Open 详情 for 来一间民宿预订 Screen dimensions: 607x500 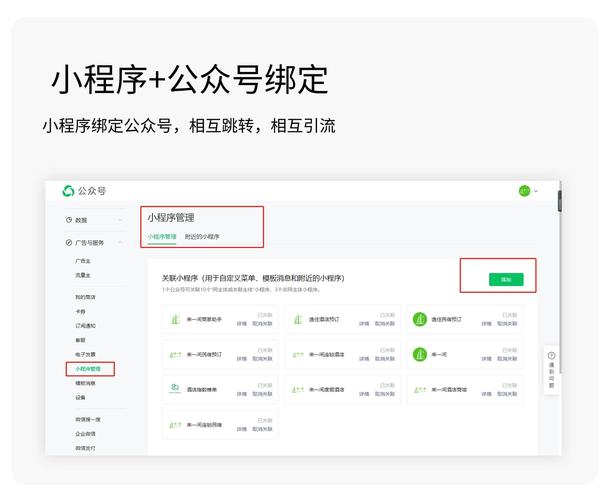coord(242,359)
